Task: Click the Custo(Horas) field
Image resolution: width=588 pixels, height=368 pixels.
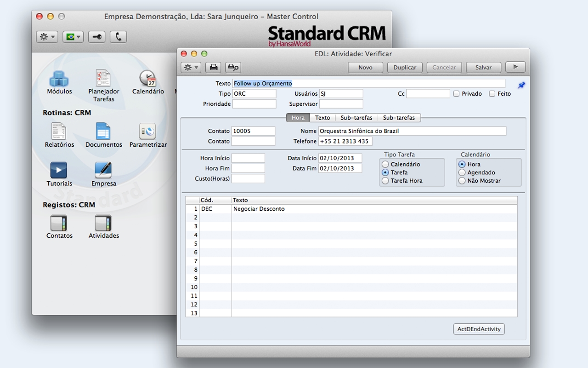Action: click(248, 178)
